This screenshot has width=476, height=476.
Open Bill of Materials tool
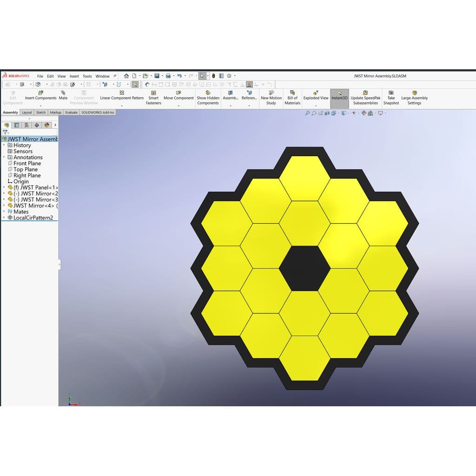click(x=292, y=98)
